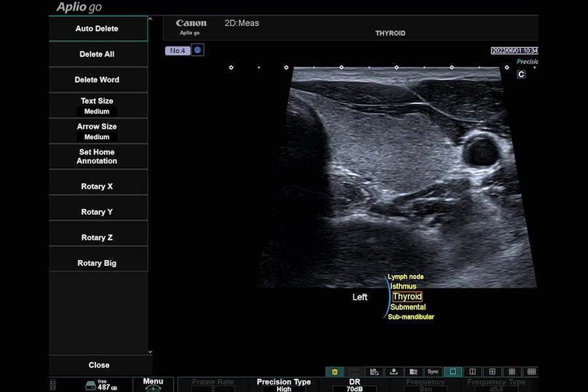Image resolution: width=588 pixels, height=392 pixels.
Task: Choose Lymph node annotation from list
Action: click(x=405, y=276)
